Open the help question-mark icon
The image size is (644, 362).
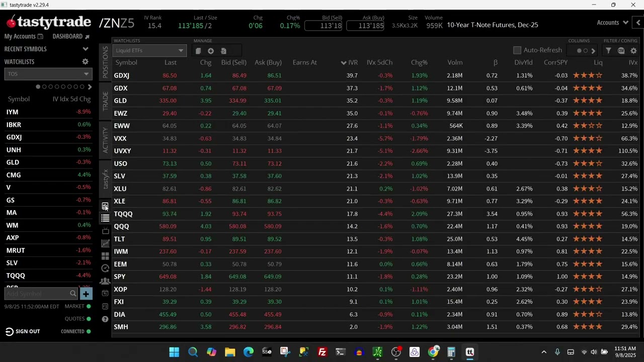[105, 319]
